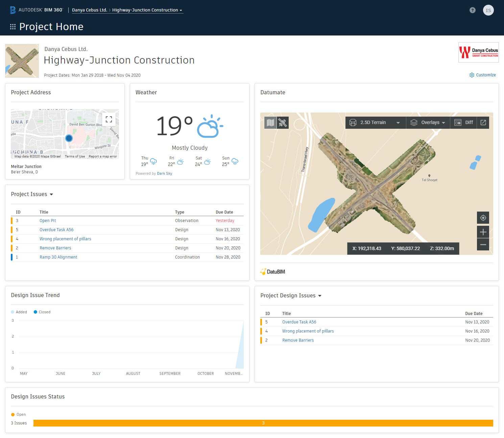Open Datumate viewer in new window
The height and width of the screenshot is (438, 504).
click(x=483, y=122)
